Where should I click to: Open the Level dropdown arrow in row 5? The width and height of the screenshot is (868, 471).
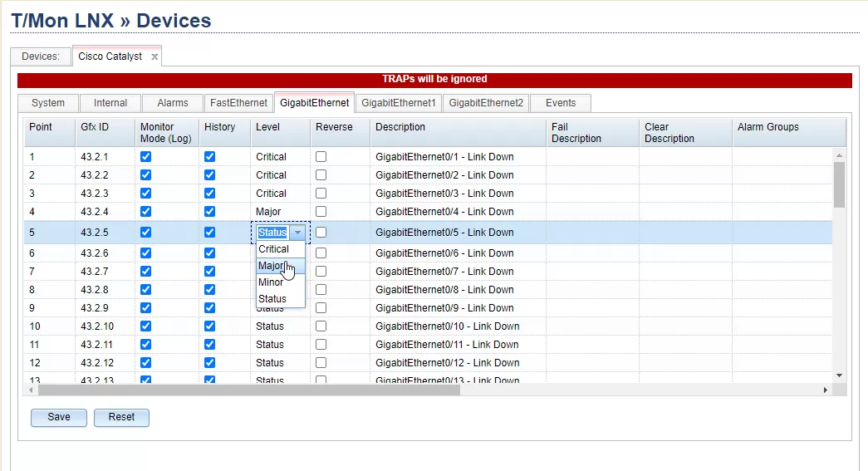(297, 233)
